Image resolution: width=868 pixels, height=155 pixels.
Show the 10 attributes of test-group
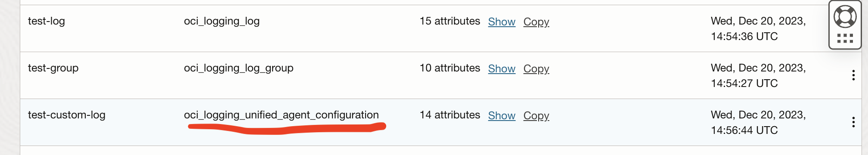pos(502,68)
